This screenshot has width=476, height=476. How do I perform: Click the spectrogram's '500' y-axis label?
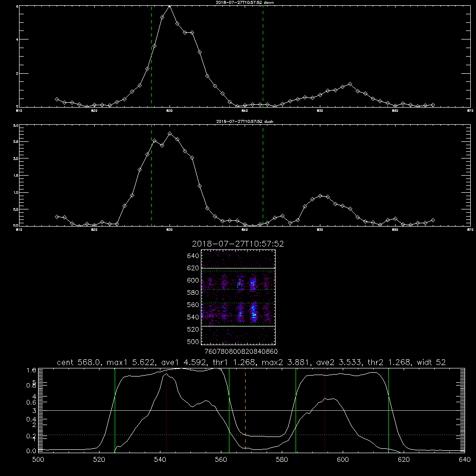point(193,341)
